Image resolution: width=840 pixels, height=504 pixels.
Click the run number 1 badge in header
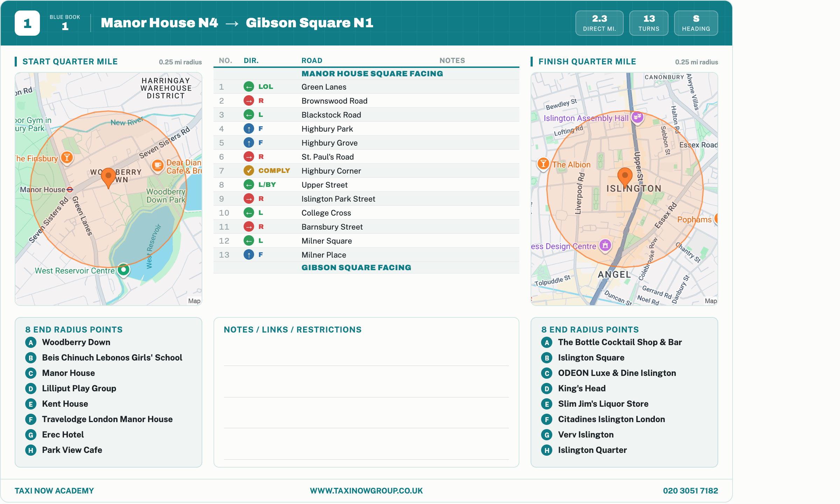[x=27, y=23]
